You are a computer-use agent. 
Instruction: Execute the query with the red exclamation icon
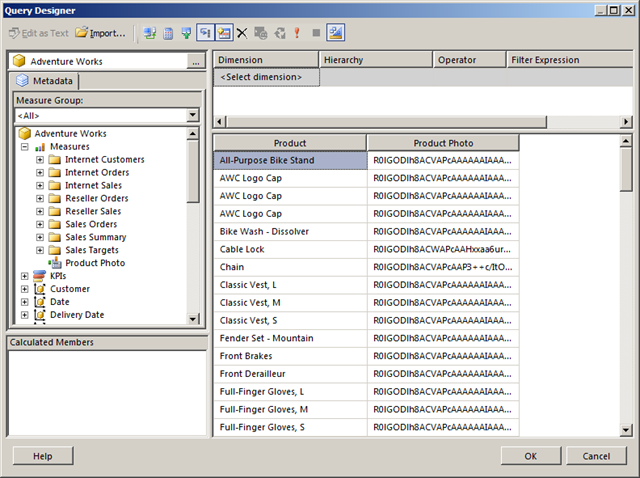pyautogui.click(x=297, y=33)
